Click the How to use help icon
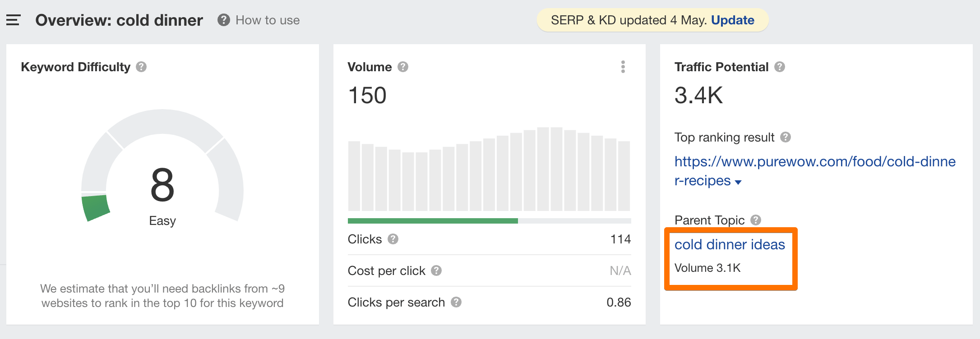Screen dimensions: 980x339 tap(223, 20)
